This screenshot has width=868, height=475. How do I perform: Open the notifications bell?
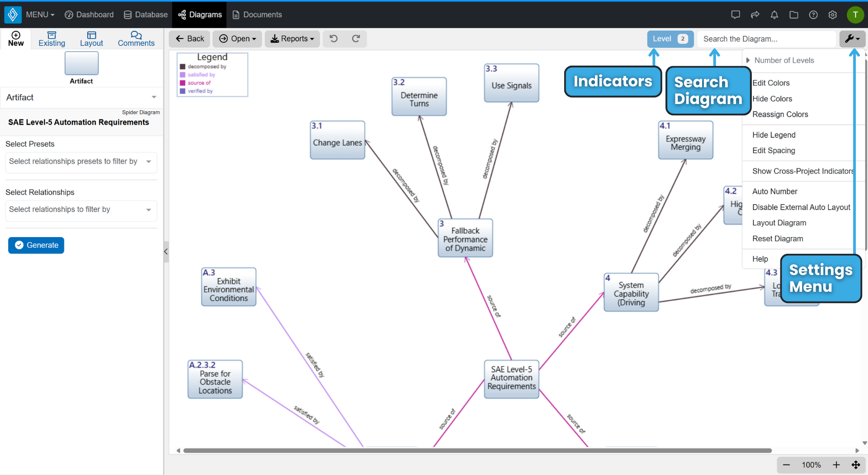click(x=774, y=14)
